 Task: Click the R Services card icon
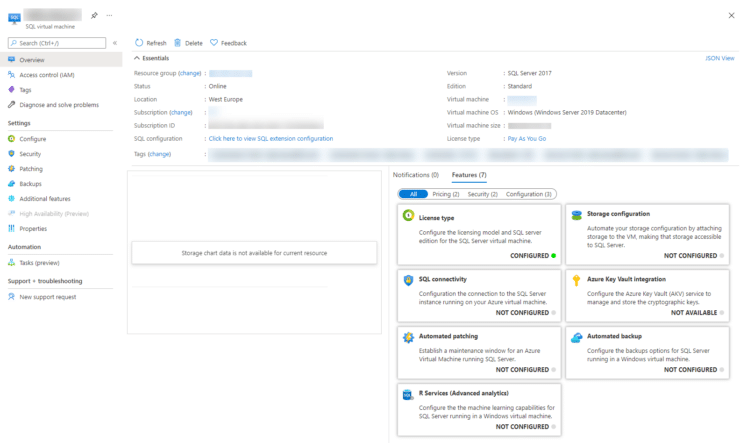pyautogui.click(x=408, y=394)
